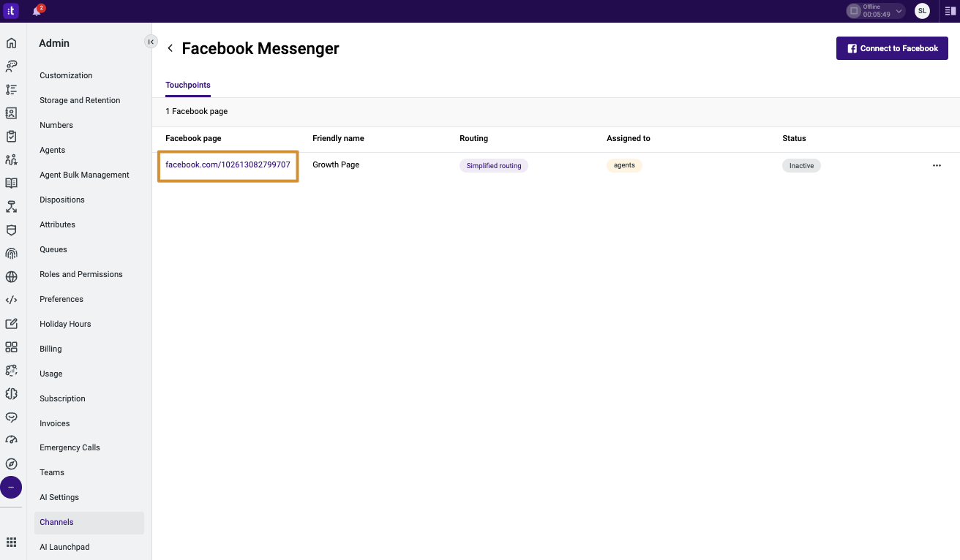
Task: Open Holiday Hours settings
Action: point(65,324)
